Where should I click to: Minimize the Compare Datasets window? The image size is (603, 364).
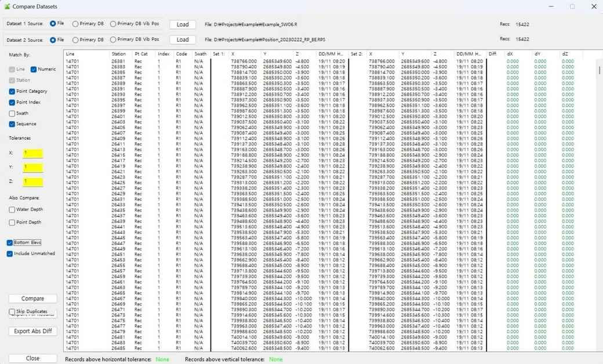[551, 6]
